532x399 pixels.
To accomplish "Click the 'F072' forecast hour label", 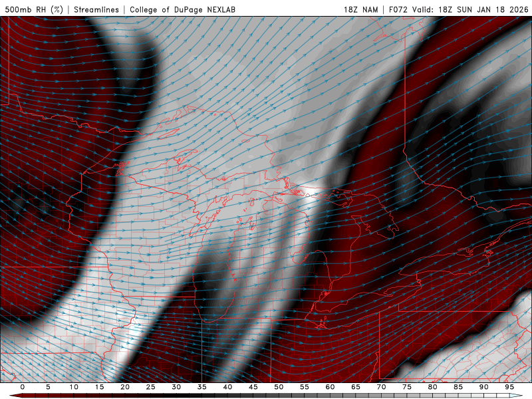I will pos(398,9).
